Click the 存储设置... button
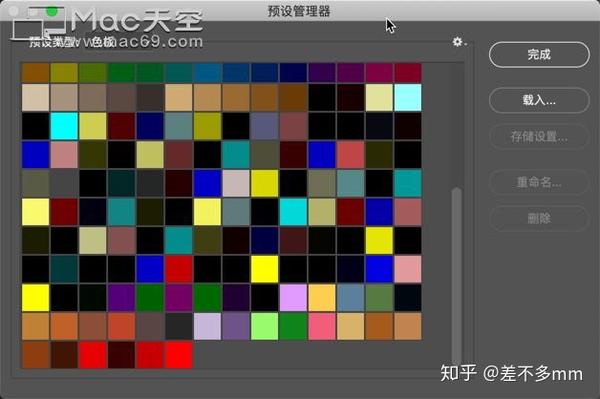The width and height of the screenshot is (600, 399). 539,136
